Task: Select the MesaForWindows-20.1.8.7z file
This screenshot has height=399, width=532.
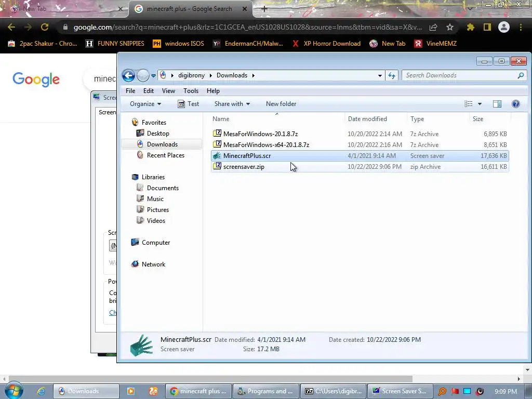Action: point(360,134)
